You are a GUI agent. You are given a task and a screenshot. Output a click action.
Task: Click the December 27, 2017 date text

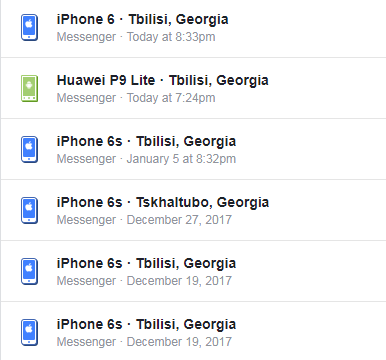tap(179, 220)
